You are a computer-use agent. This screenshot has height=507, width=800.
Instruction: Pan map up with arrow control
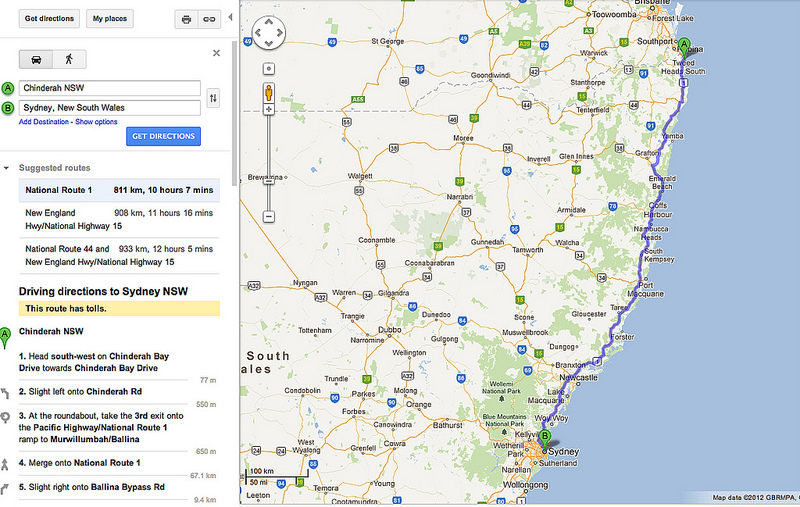pos(269,21)
